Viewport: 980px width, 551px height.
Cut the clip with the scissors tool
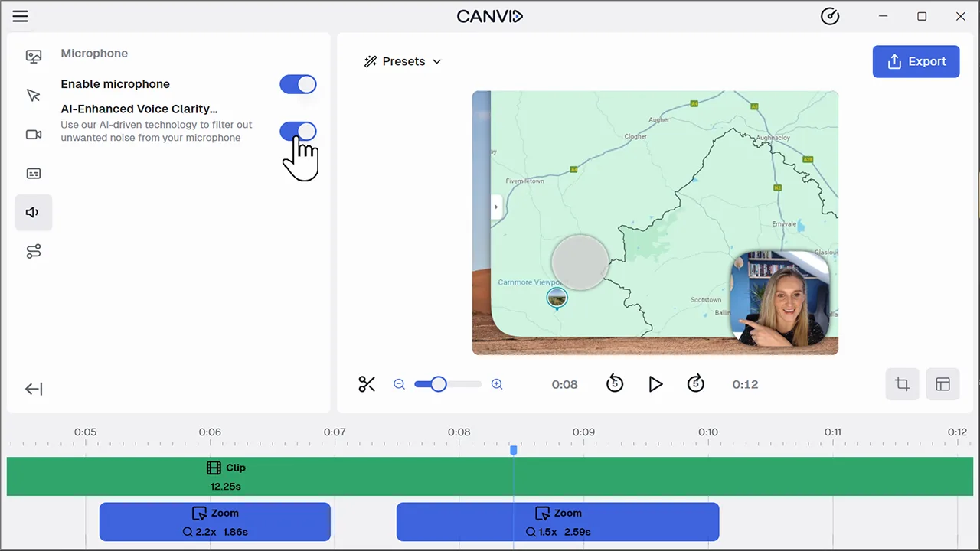367,384
